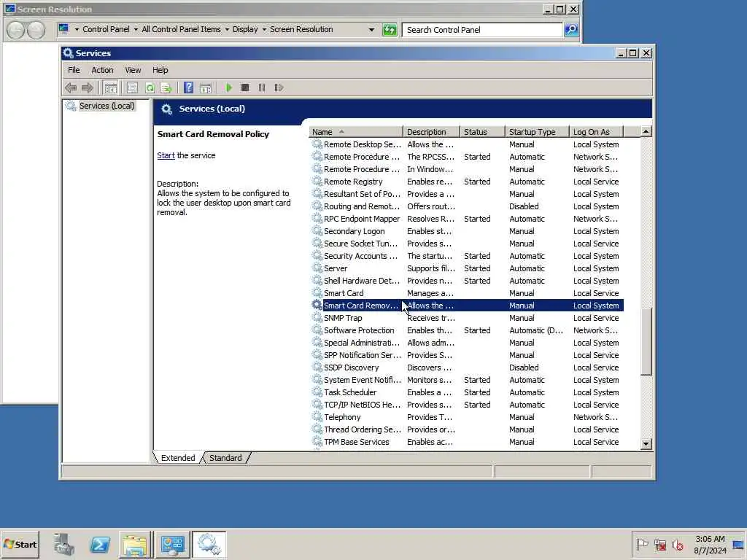Click the clock showing 3:06 AM
747x560 pixels.
710,539
